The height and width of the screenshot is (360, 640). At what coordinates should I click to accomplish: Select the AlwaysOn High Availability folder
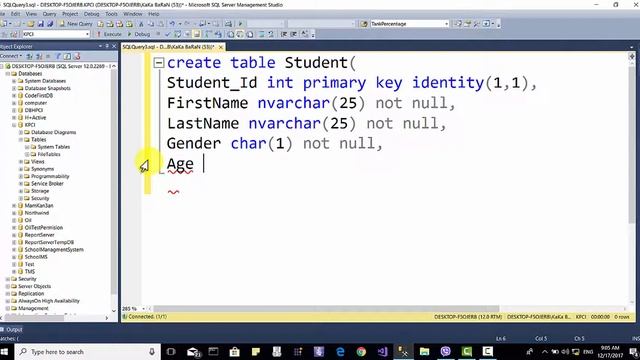pyautogui.click(x=49, y=301)
